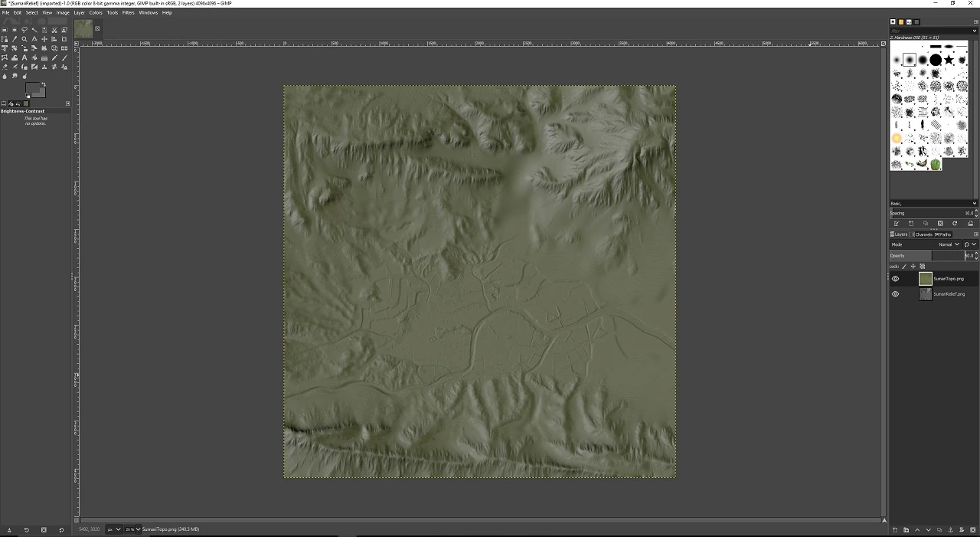Viewport: 980px width, 537px height.
Task: Toggle the lock position option
Action: [913, 266]
